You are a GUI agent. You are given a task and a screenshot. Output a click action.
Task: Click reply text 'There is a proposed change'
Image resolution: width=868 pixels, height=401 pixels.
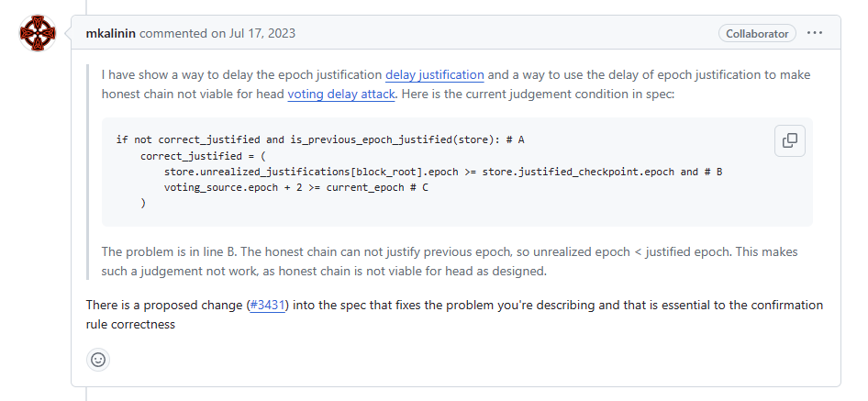[x=165, y=305]
